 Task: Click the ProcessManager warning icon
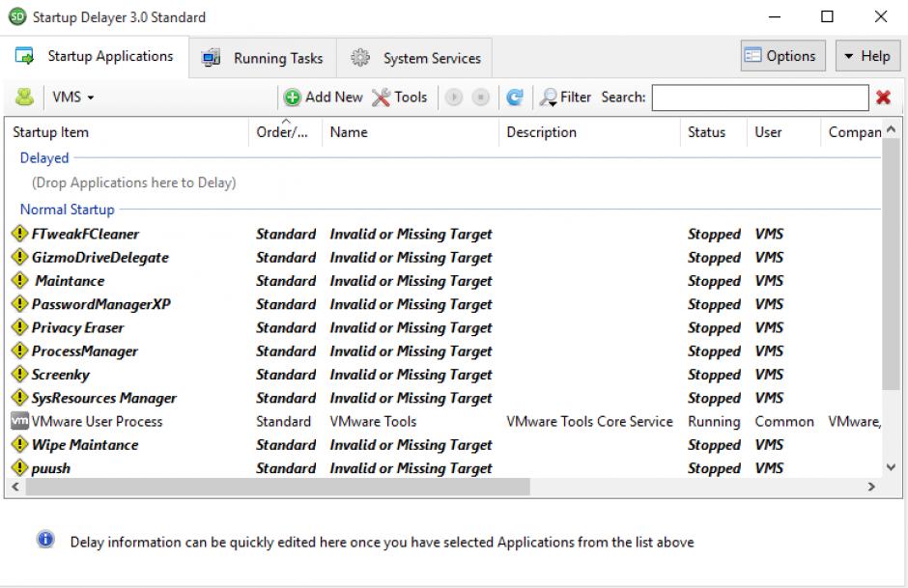pyautogui.click(x=19, y=350)
